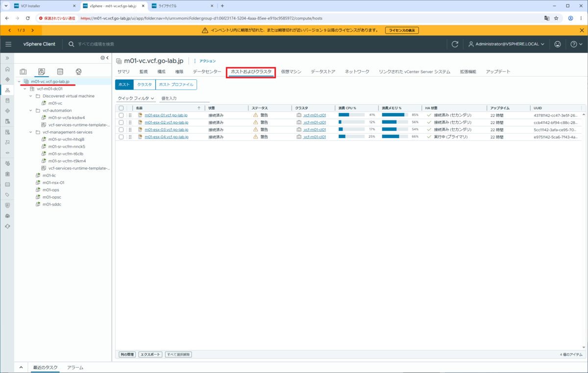Check the m01-esx-04.vcf.go-lab.jp row checkbox
The height and width of the screenshot is (373, 588).
click(x=121, y=137)
